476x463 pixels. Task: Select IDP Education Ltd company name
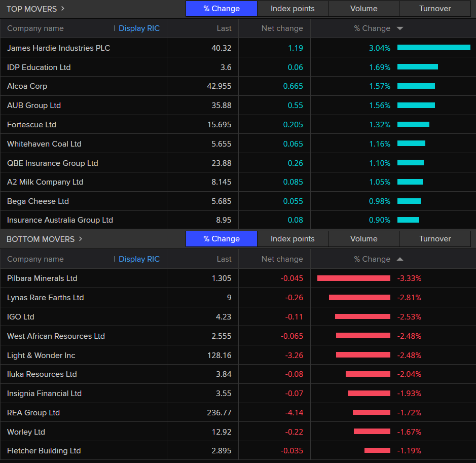coord(39,67)
